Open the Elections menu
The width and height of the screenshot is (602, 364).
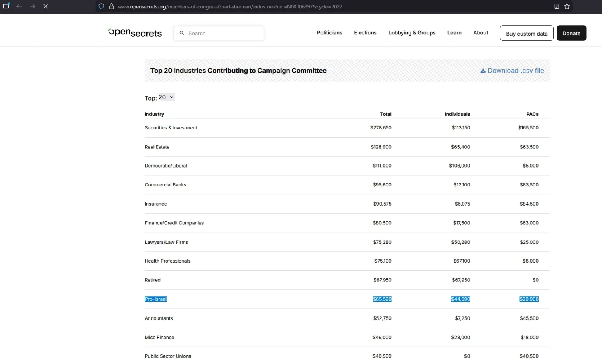365,33
